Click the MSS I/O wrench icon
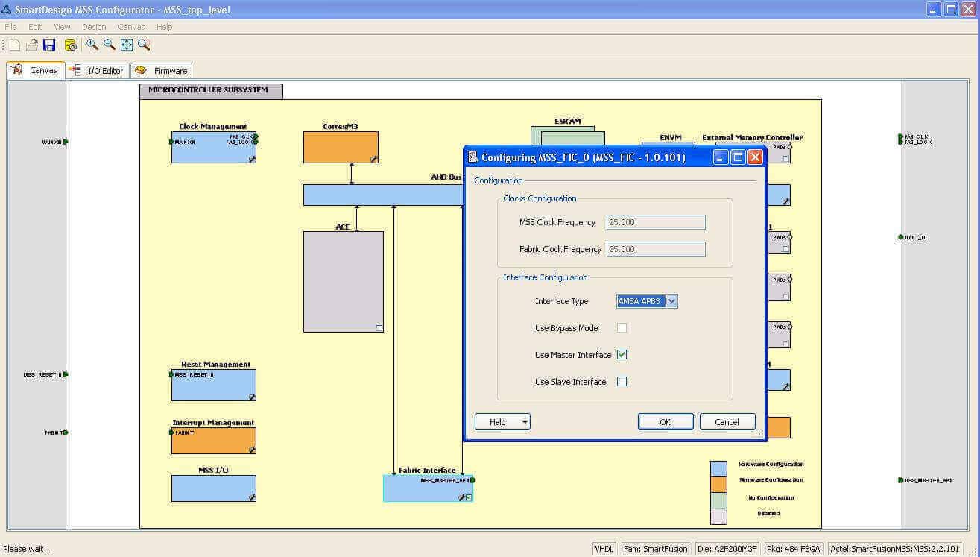The height and width of the screenshot is (557, 980). click(x=252, y=497)
